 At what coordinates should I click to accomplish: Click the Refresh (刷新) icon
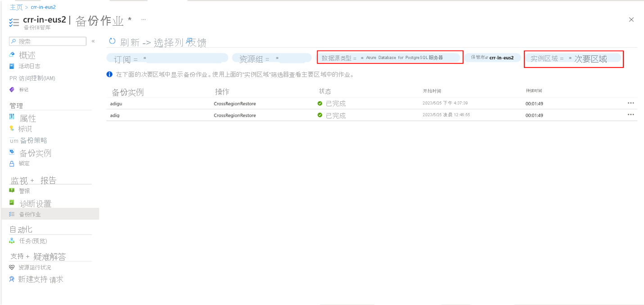pyautogui.click(x=113, y=41)
